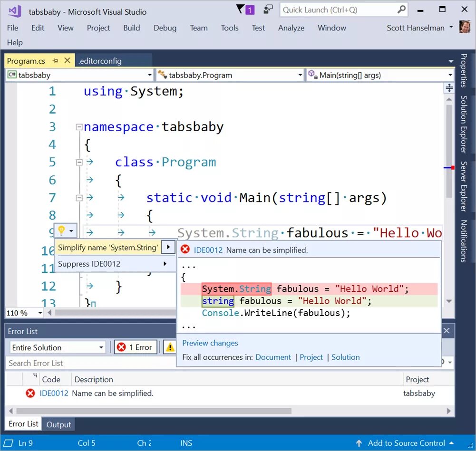Open the account dropdown next to Scott Hanselman
476x451 pixels.
click(x=451, y=27)
